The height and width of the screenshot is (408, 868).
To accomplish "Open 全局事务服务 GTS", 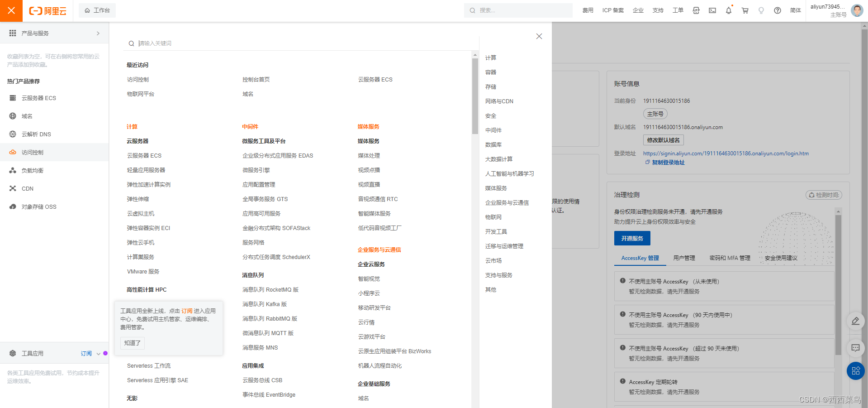I will click(x=265, y=199).
